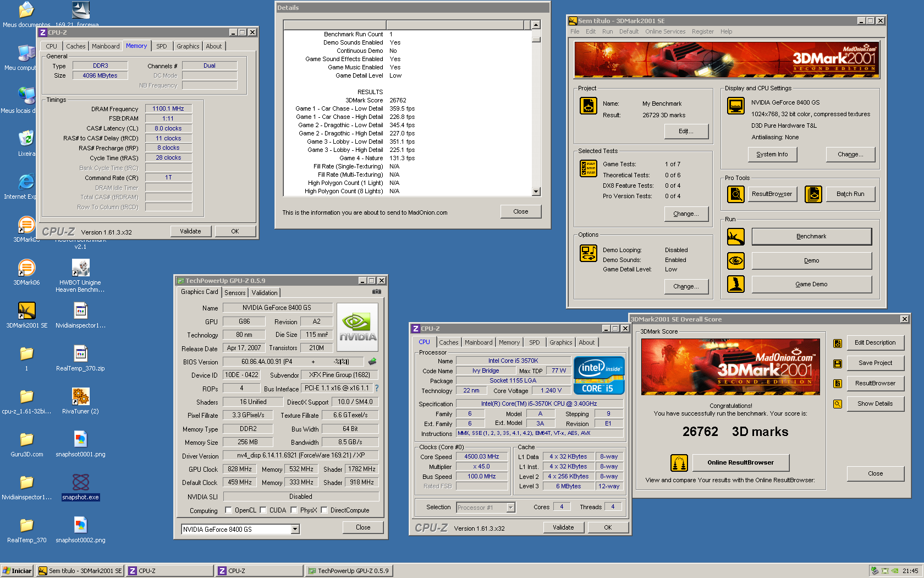Click the GPU-Z BIOS save chip icon
Viewport: 924px width, 578px height.
coord(372,362)
